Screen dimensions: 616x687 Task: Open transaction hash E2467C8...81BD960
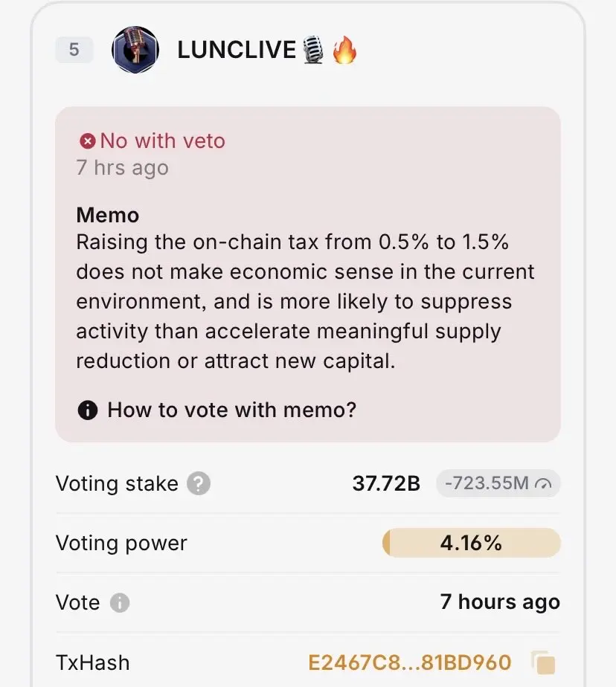pyautogui.click(x=409, y=662)
